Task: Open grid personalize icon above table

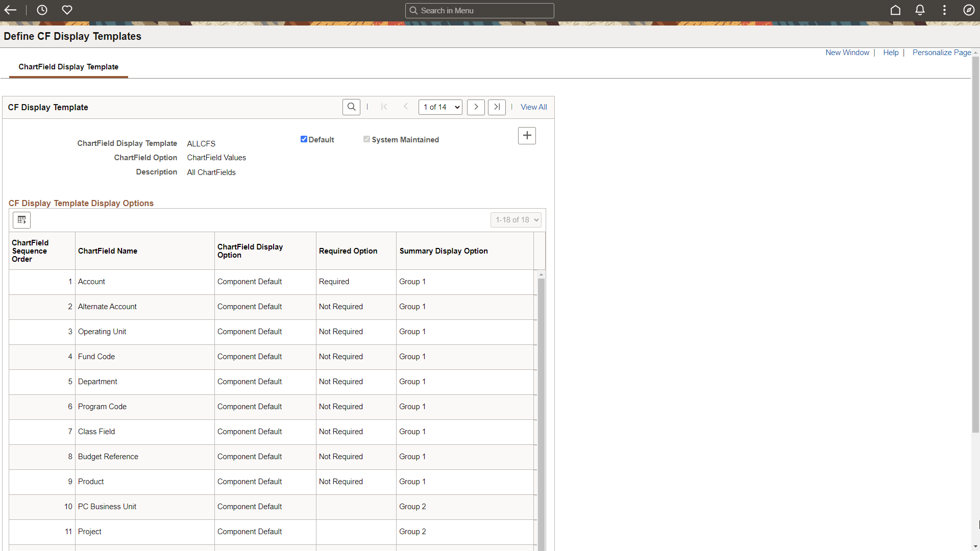Action: pyautogui.click(x=21, y=220)
